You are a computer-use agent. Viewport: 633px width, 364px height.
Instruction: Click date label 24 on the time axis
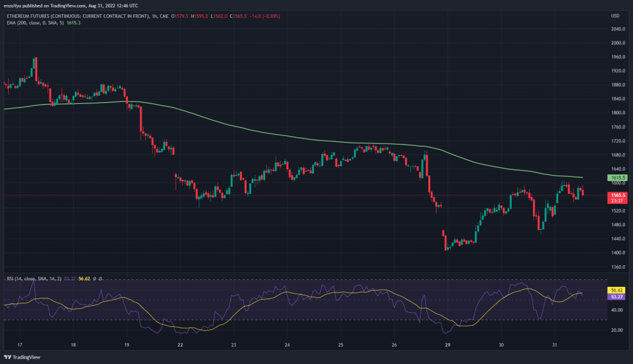pos(287,345)
